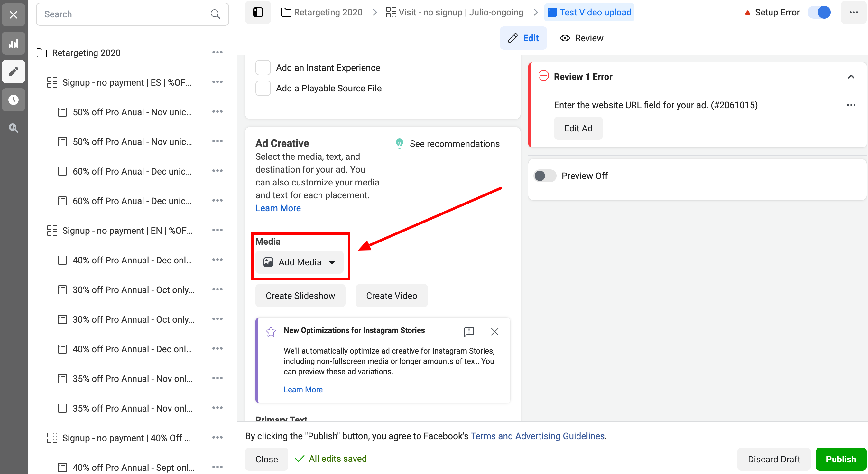
Task: Open the Add Media dropdown
Action: 299,262
